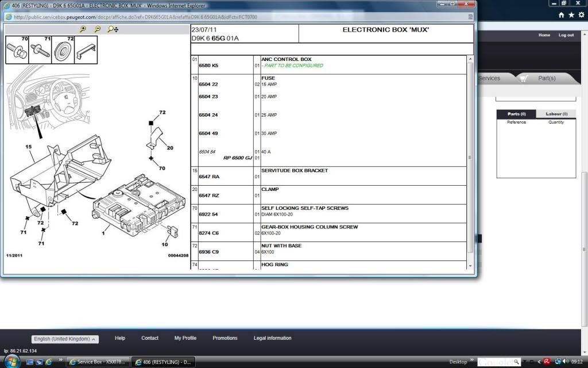Click the search magnifier in taskbar search box
Image resolution: width=588 pixels, height=368 pixels.
[516, 362]
